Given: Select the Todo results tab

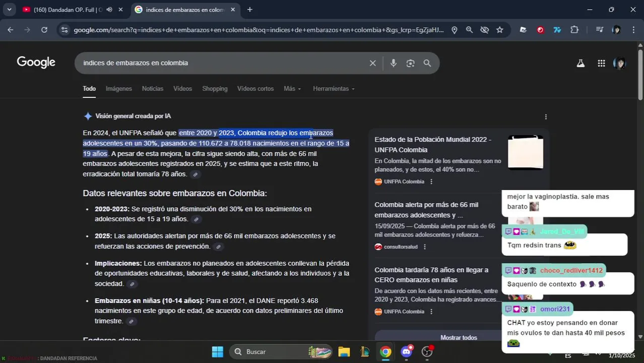Looking at the screenshot, I should 89,89.
